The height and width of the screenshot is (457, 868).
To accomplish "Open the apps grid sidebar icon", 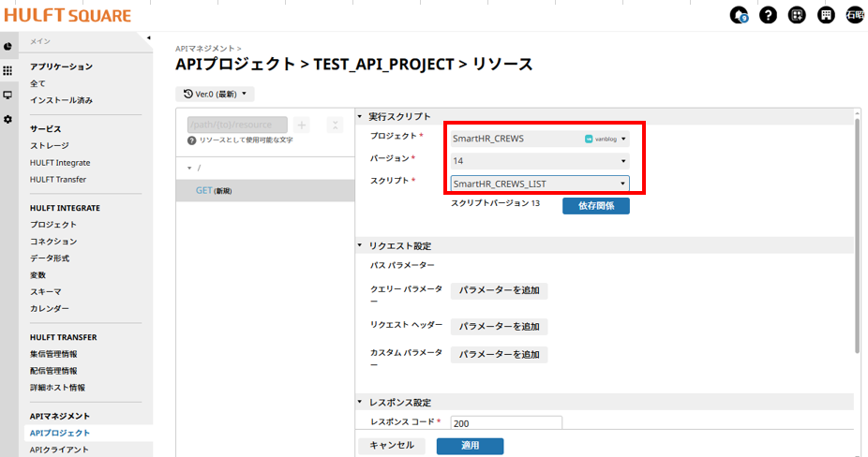I will point(7,71).
